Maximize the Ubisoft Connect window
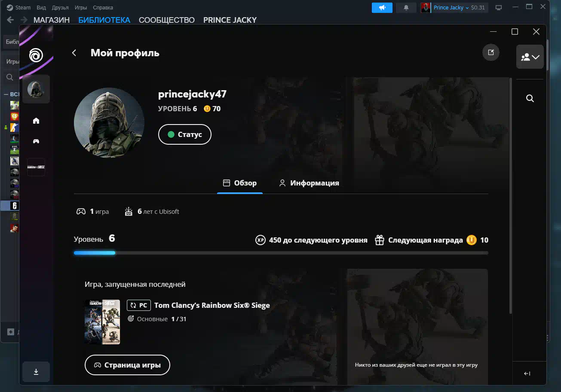 515,31
